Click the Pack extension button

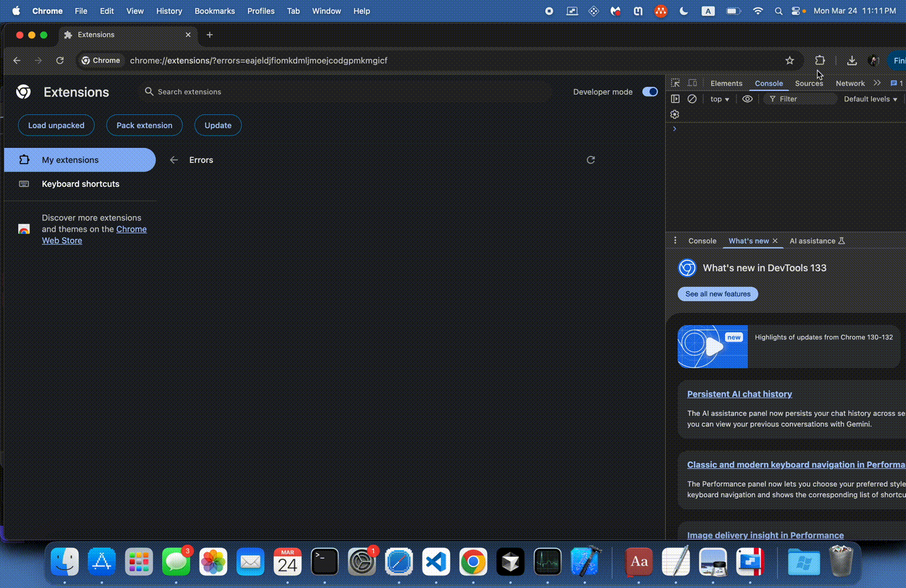(x=144, y=125)
